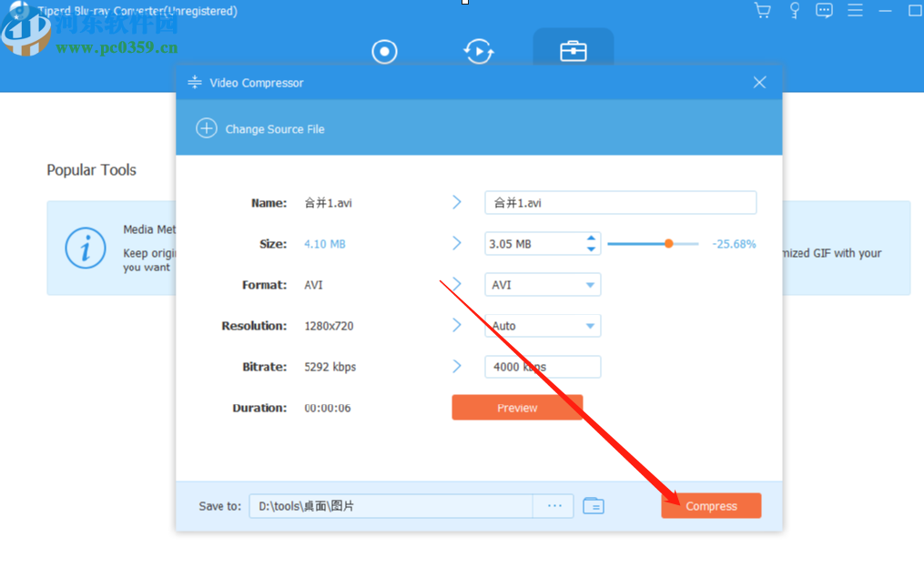
Task: Click the arrow chevron in Bitrate row
Action: 457,367
